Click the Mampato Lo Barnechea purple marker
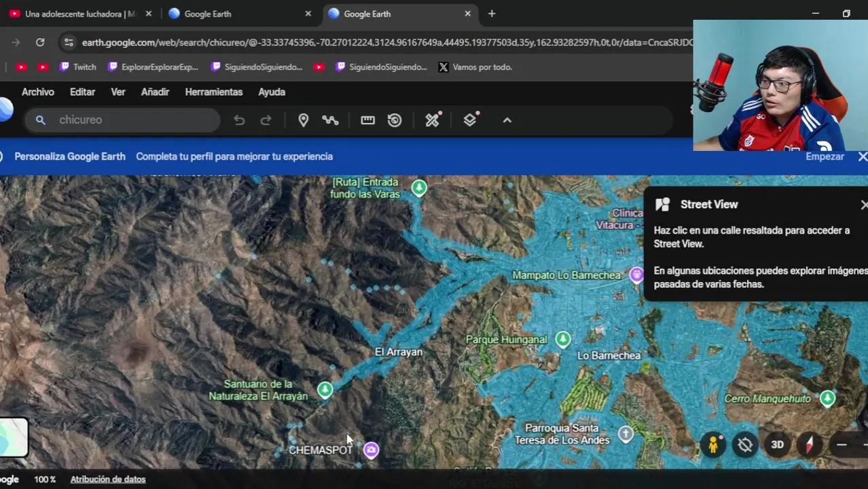Viewport: 868px width, 489px height. point(636,275)
